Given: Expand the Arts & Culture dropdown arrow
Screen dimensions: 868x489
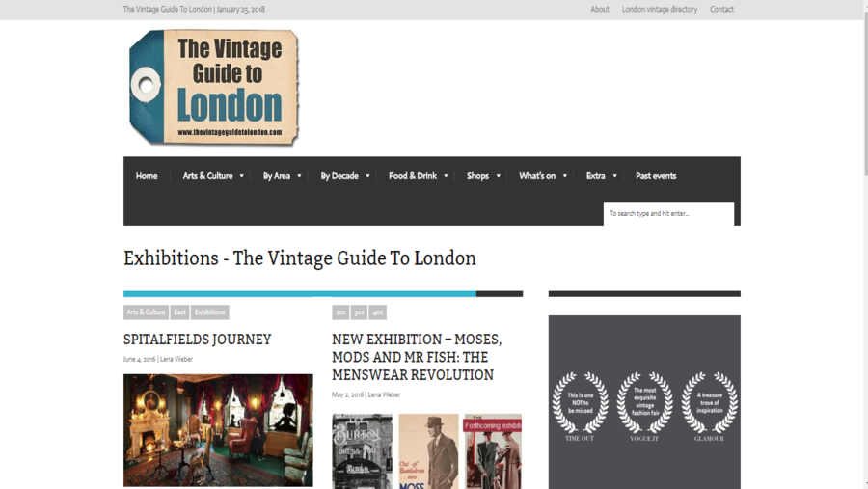Looking at the screenshot, I should click(x=241, y=176).
